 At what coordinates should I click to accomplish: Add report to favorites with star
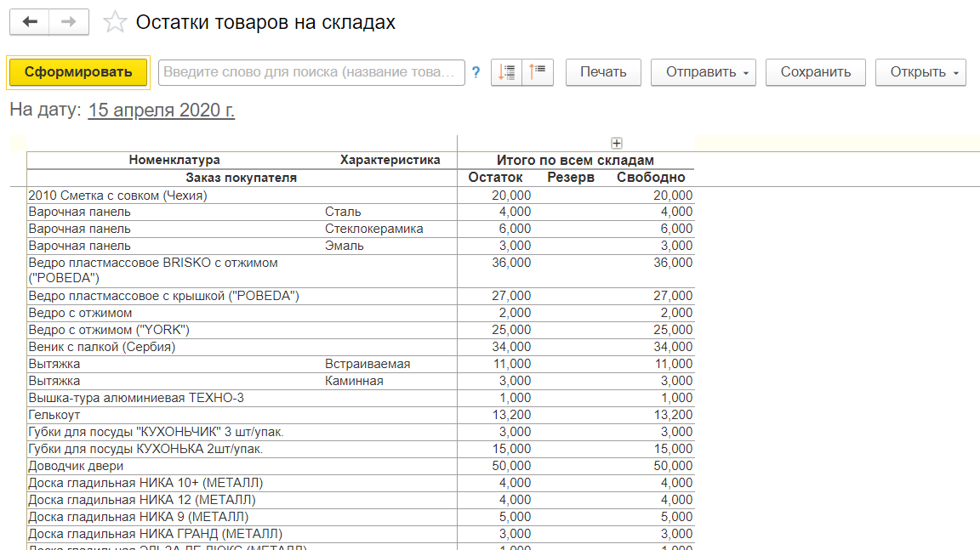114,23
